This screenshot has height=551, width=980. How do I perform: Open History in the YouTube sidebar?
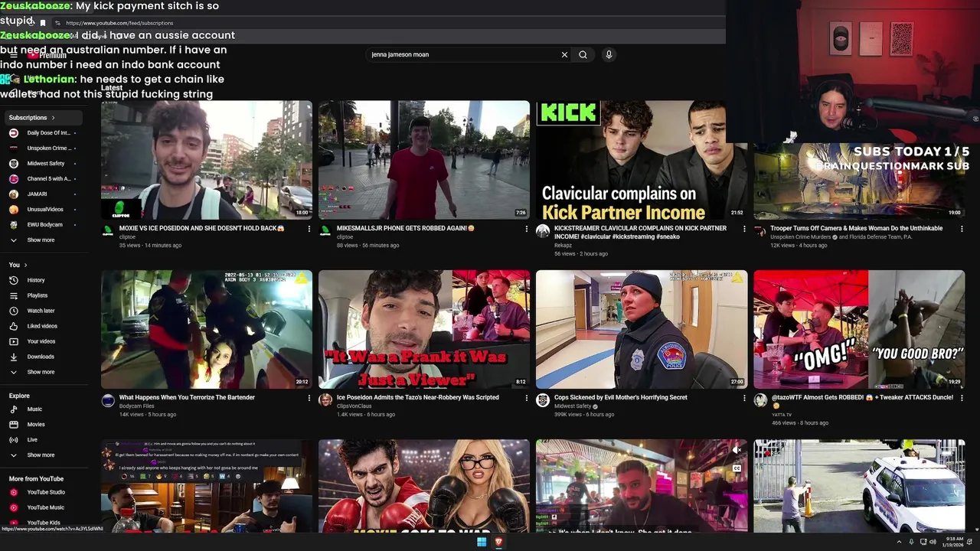point(36,280)
